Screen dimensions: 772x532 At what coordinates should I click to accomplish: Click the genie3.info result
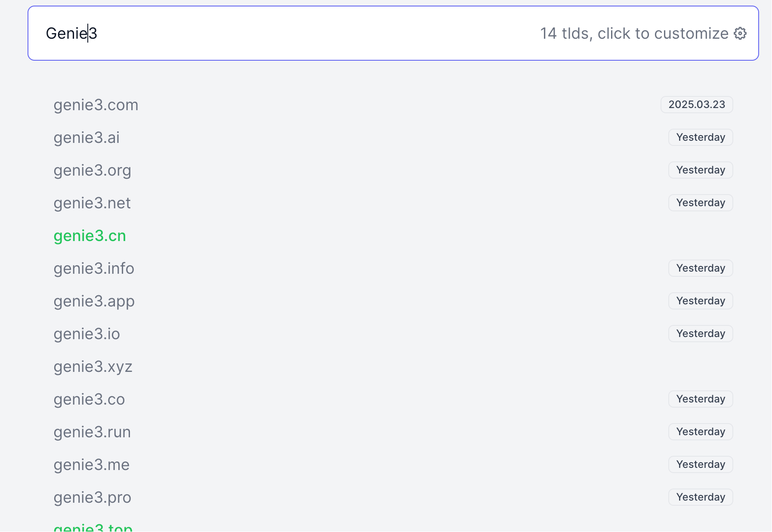coord(94,269)
